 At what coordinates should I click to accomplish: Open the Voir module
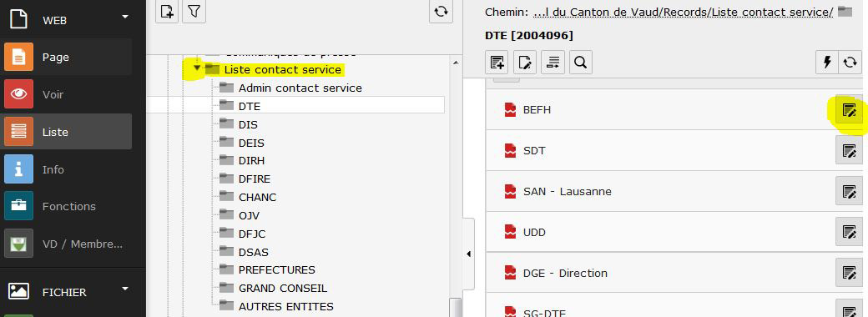tap(66, 94)
